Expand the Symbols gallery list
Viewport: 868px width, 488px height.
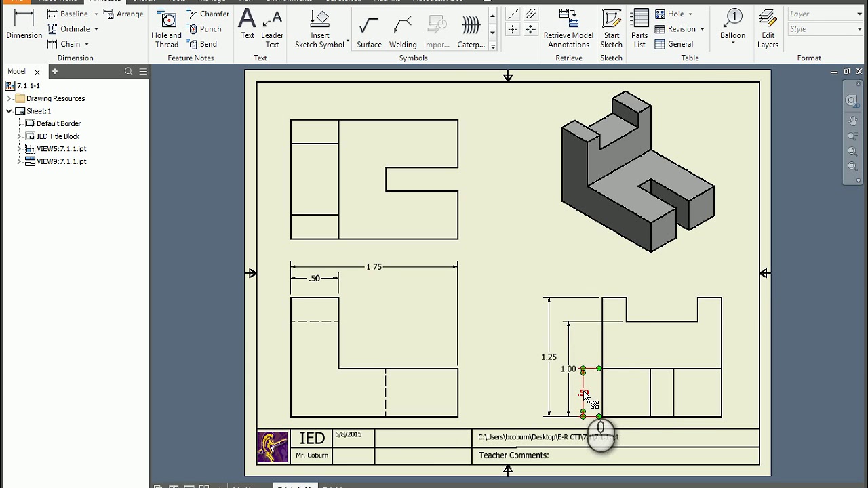[x=493, y=47]
